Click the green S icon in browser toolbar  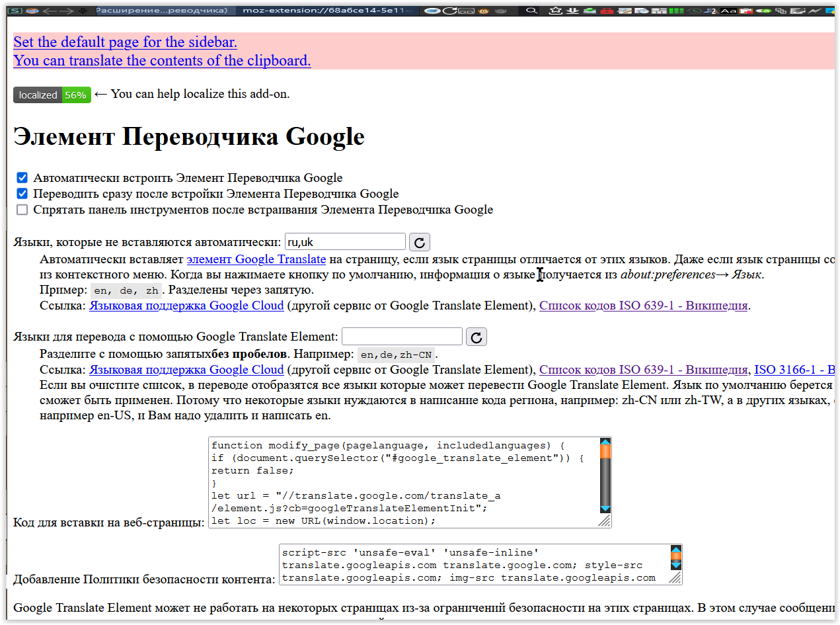coord(15,11)
